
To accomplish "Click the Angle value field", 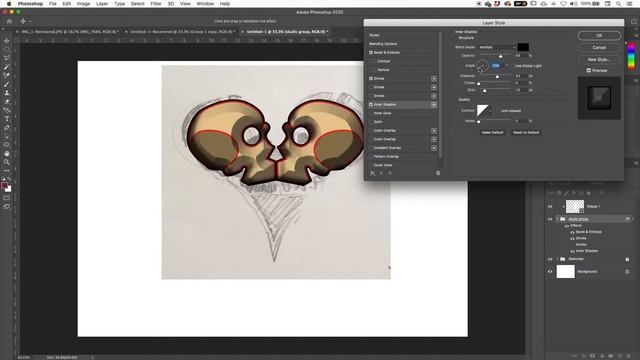I will [x=496, y=66].
